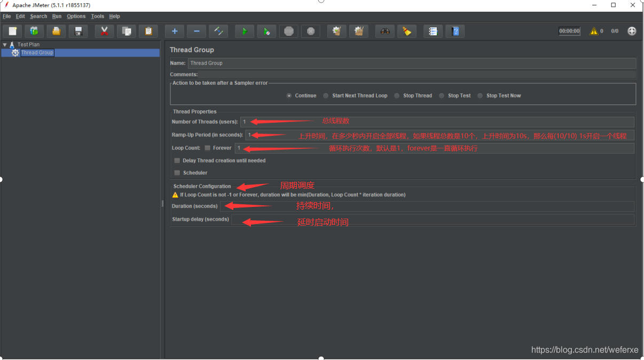Open the Search menu
This screenshot has height=360, width=644.
tap(38, 17)
